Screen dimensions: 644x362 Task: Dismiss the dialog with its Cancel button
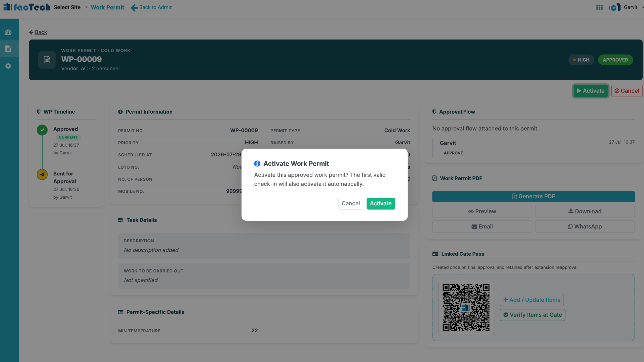click(x=351, y=203)
